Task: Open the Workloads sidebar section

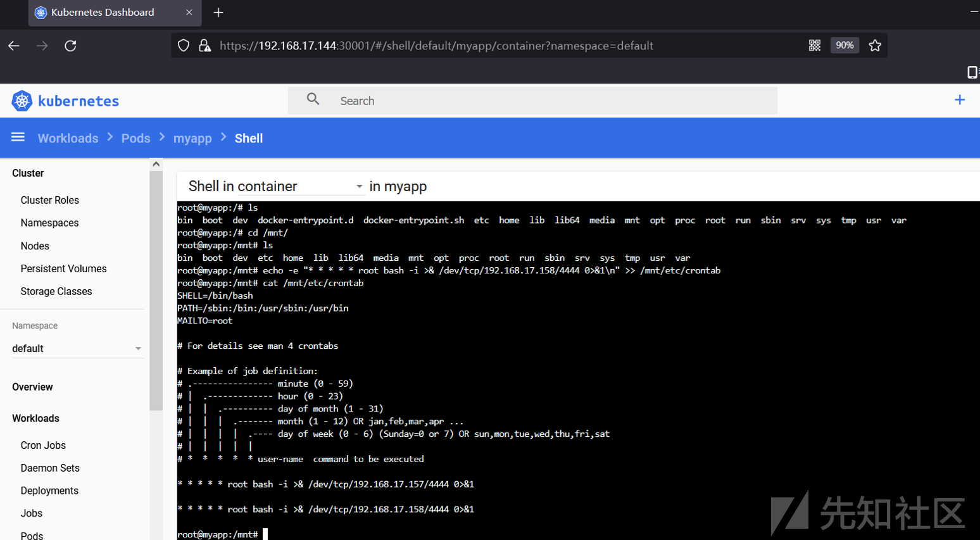Action: tap(35, 418)
